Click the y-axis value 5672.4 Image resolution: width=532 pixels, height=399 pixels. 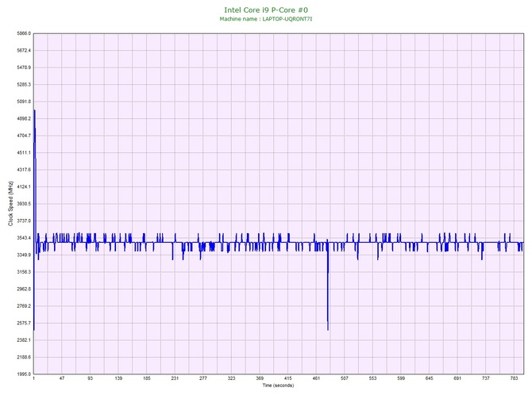pyautogui.click(x=24, y=51)
